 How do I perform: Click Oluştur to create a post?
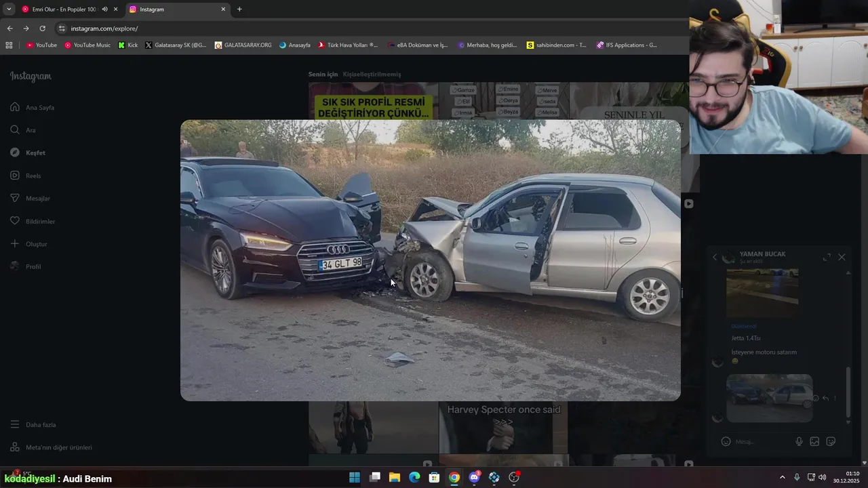[29, 244]
